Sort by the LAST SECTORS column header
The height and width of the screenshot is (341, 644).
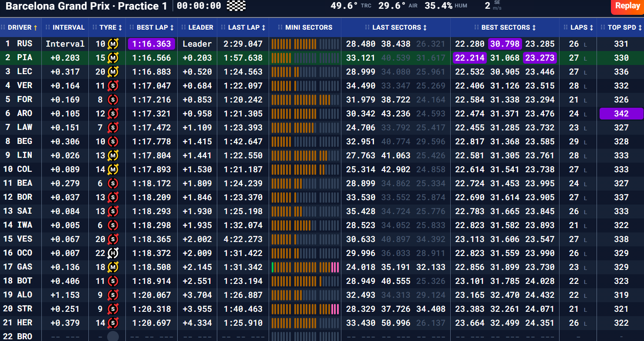tap(399, 27)
